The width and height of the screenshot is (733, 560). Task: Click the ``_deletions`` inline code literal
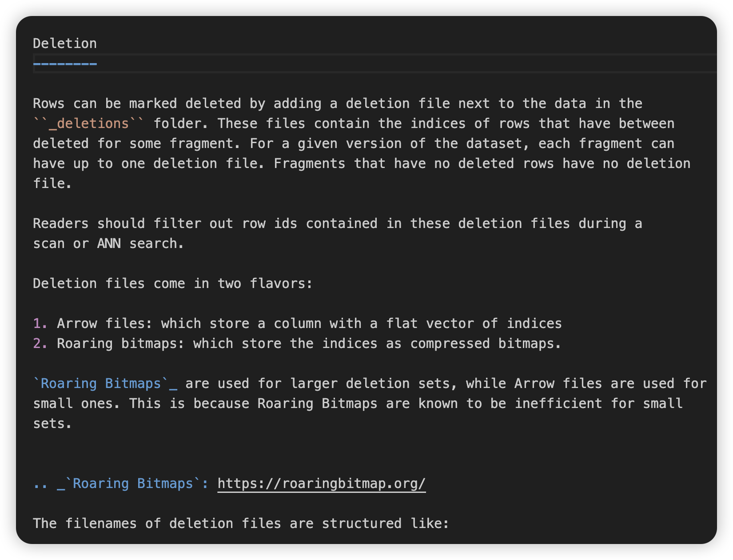click(x=89, y=124)
